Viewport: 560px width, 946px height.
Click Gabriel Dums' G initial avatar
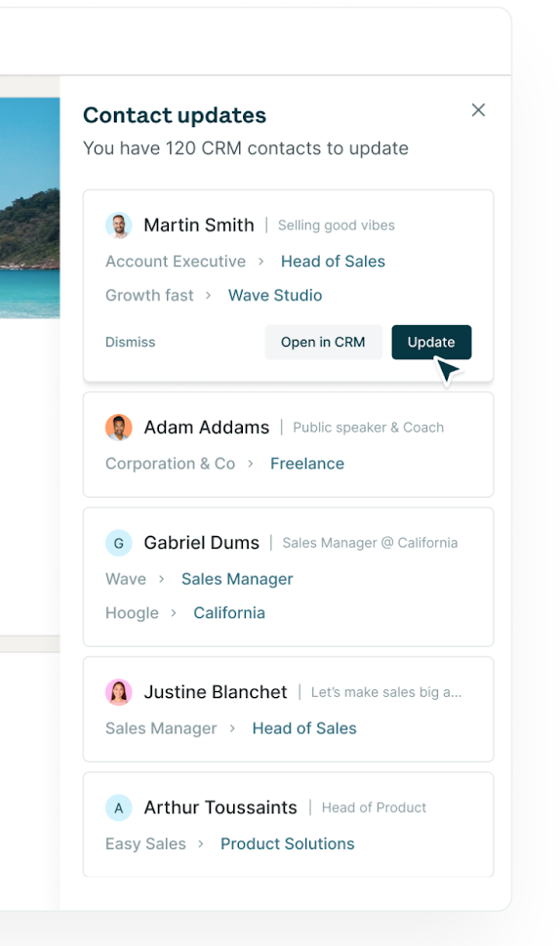(119, 543)
